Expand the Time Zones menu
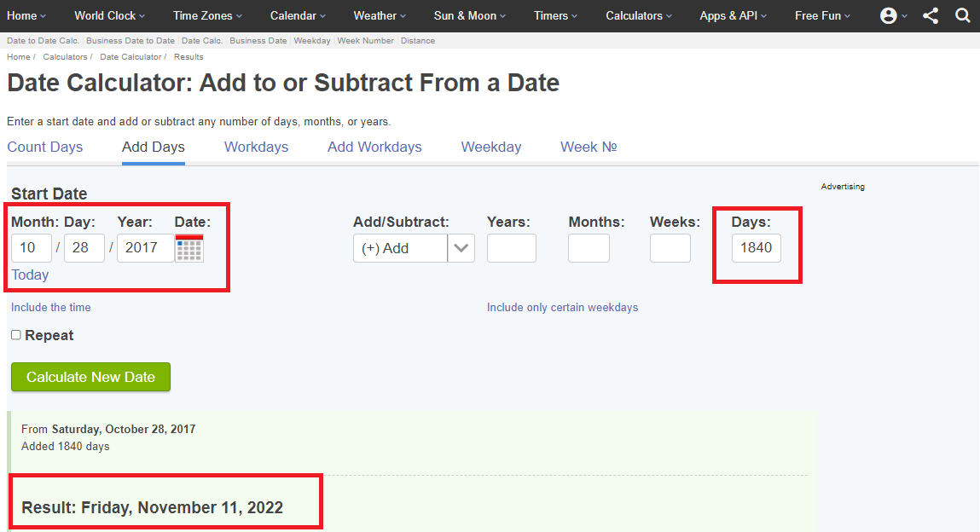This screenshot has height=532, width=980. pyautogui.click(x=207, y=15)
